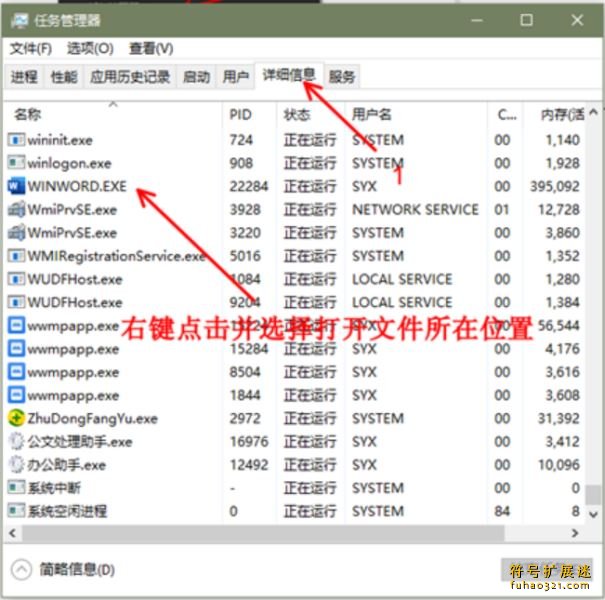
Task: Click the WMIRegistrationService.exe icon
Action: [16, 256]
